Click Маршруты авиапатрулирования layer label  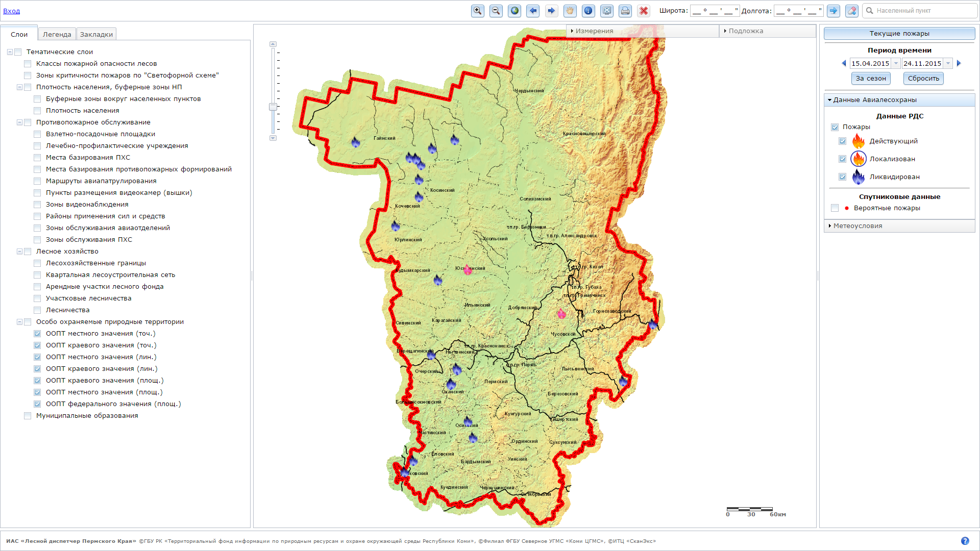pyautogui.click(x=101, y=181)
